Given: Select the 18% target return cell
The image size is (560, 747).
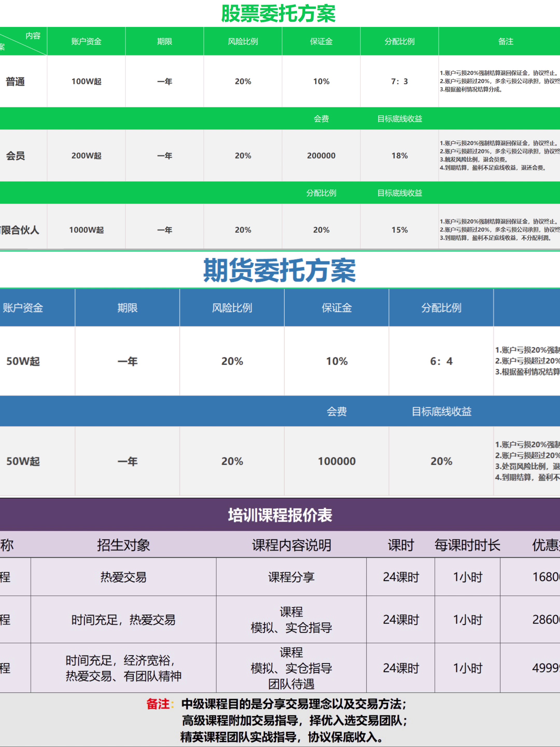Looking at the screenshot, I should pos(399,156).
